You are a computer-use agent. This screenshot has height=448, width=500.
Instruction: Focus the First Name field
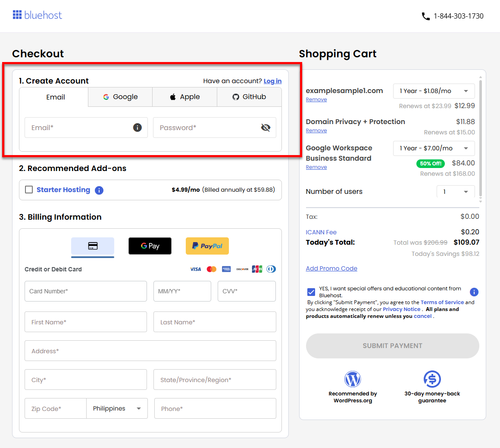(x=86, y=322)
